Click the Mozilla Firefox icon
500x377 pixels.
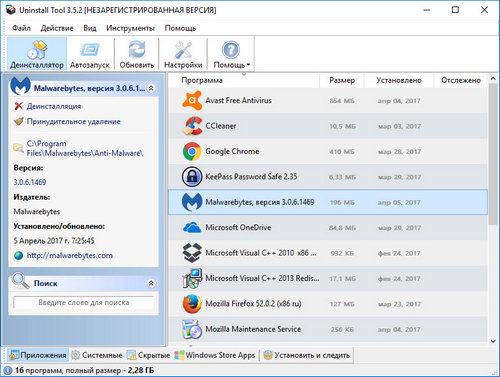(x=192, y=304)
